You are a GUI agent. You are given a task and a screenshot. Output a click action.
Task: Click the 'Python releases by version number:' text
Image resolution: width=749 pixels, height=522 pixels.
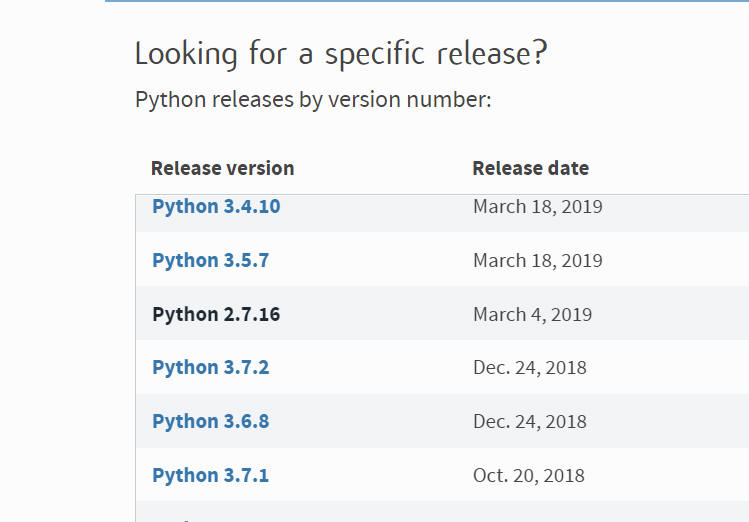pos(313,100)
